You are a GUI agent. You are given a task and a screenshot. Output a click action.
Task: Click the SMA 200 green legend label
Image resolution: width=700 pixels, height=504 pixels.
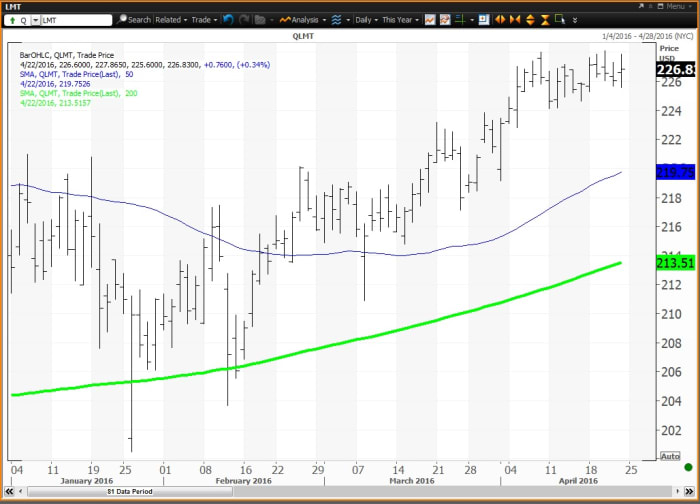click(78, 93)
